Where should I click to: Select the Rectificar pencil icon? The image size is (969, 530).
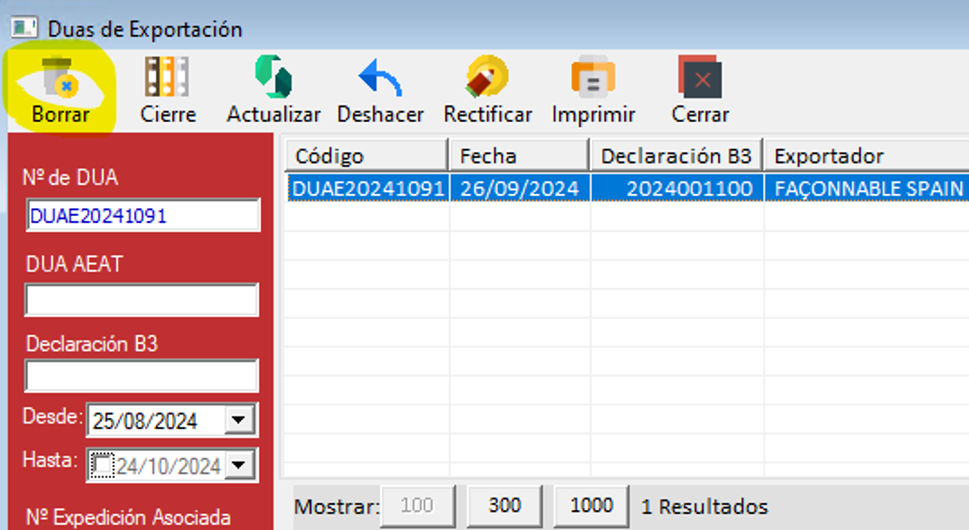point(488,78)
